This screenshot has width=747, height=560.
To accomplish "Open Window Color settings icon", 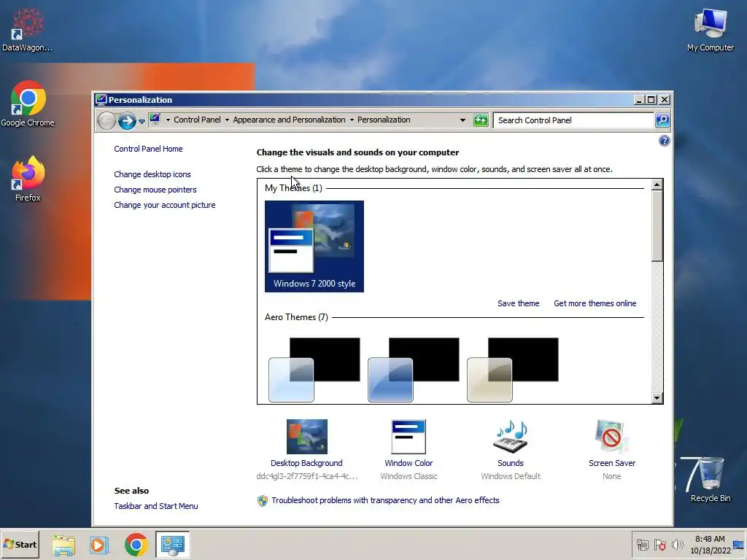I will click(409, 437).
